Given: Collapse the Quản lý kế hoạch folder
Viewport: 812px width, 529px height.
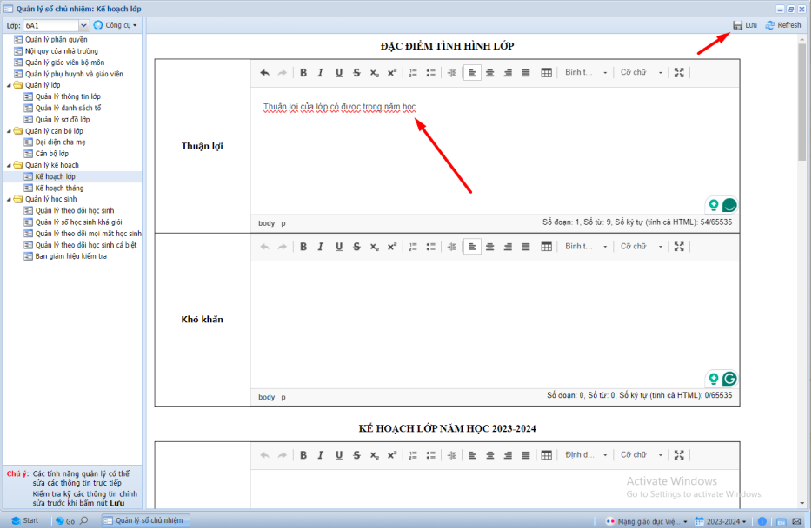Looking at the screenshot, I should click(9, 166).
